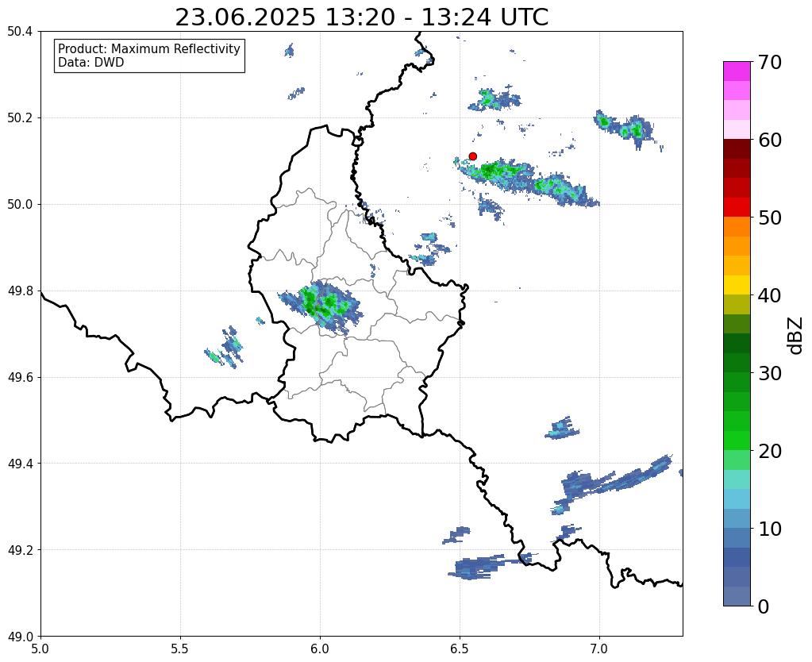Click the colorbar tick label 20
This screenshot has width=812, height=662.
[x=770, y=451]
